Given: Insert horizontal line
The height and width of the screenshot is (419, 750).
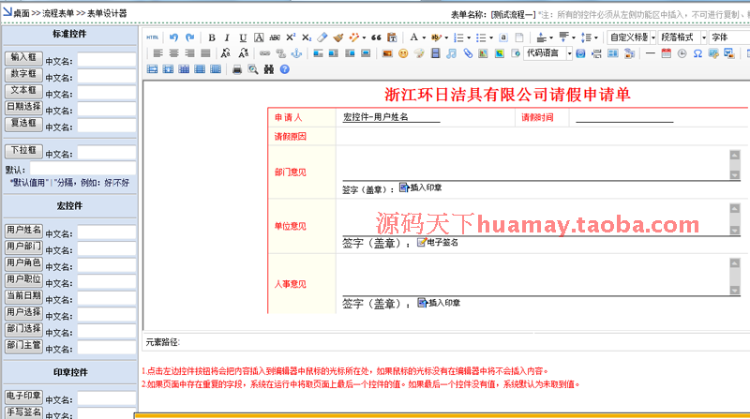Looking at the screenshot, I should (650, 53).
